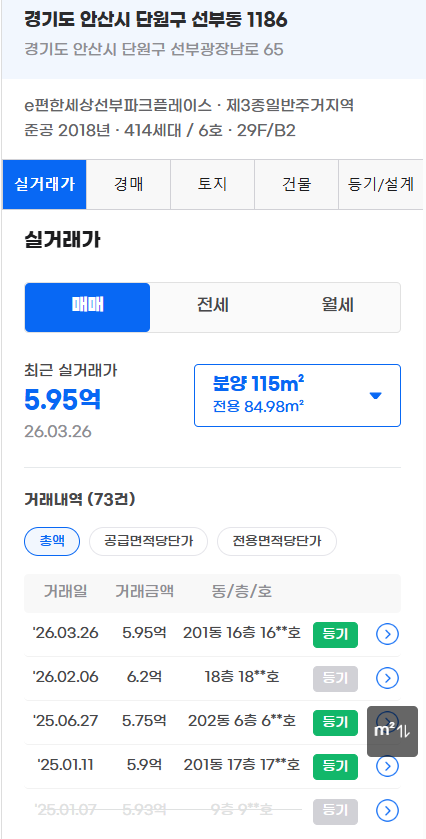Switch to the 경매 tab
This screenshot has width=426, height=839.
(x=128, y=185)
